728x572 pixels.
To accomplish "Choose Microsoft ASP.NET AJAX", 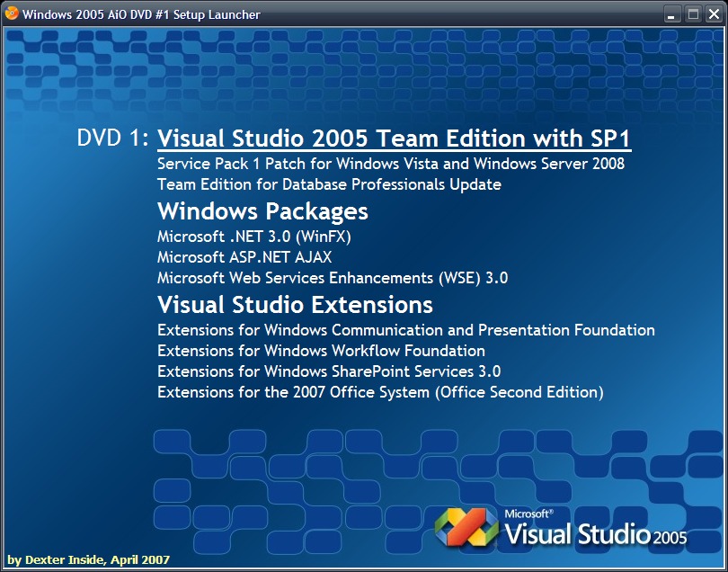I will point(244,257).
